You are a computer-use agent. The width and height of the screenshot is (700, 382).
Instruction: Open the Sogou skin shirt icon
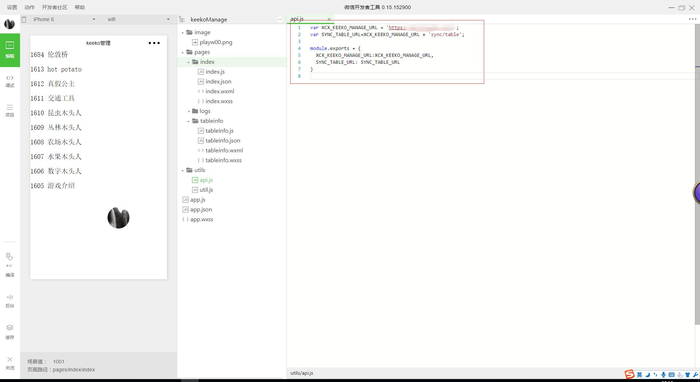point(688,374)
